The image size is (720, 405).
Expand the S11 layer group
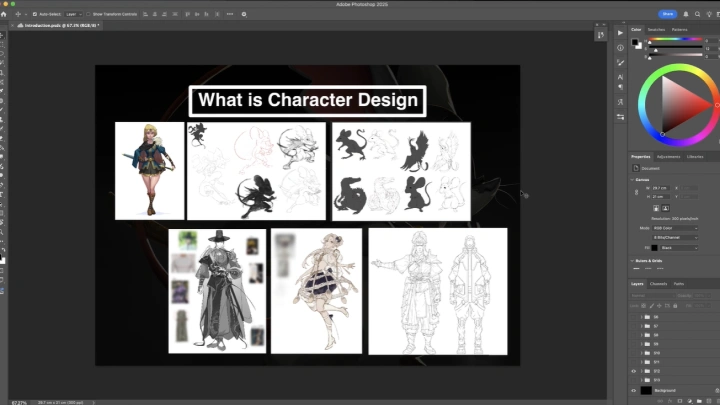(x=641, y=362)
